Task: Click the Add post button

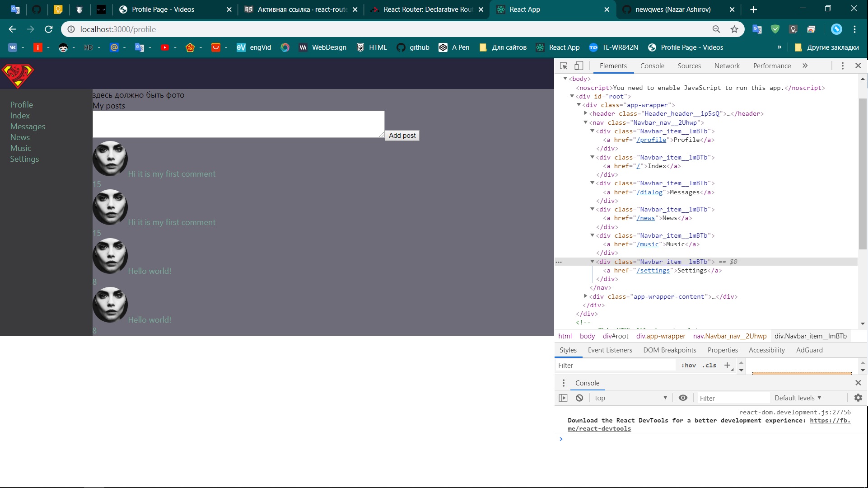Action: point(402,136)
